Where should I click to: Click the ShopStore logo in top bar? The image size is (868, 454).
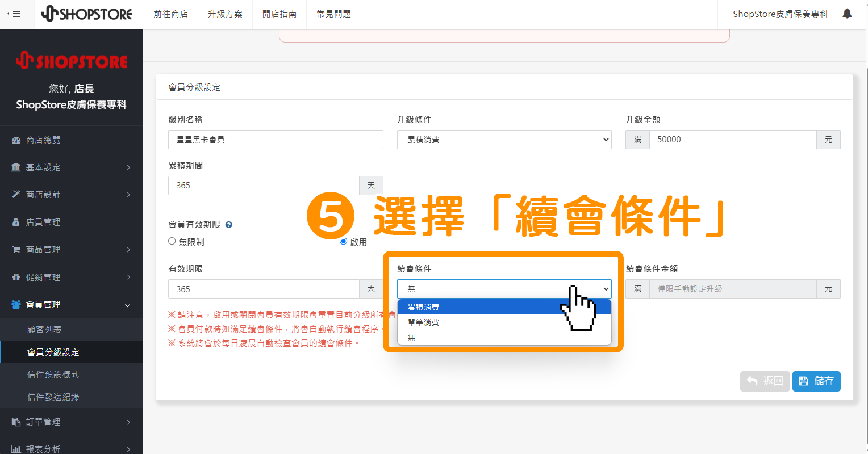click(87, 14)
